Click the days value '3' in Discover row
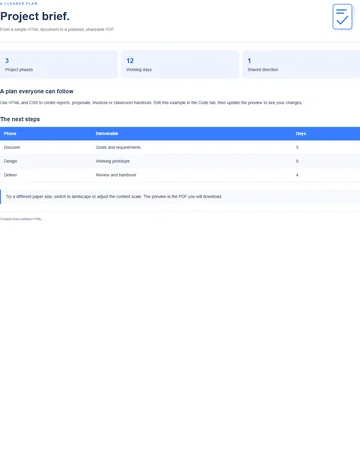The height and width of the screenshot is (465, 360). point(297,147)
